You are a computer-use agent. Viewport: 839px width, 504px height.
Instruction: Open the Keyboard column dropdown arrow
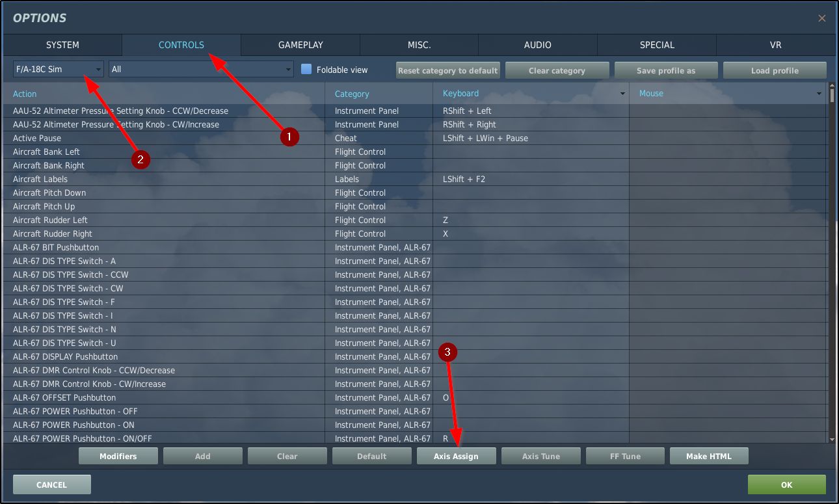(622, 94)
